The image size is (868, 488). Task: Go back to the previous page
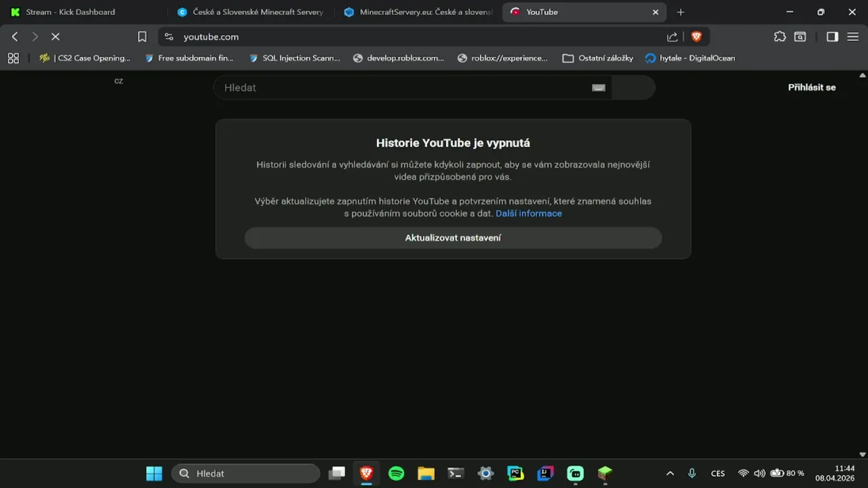(x=15, y=37)
